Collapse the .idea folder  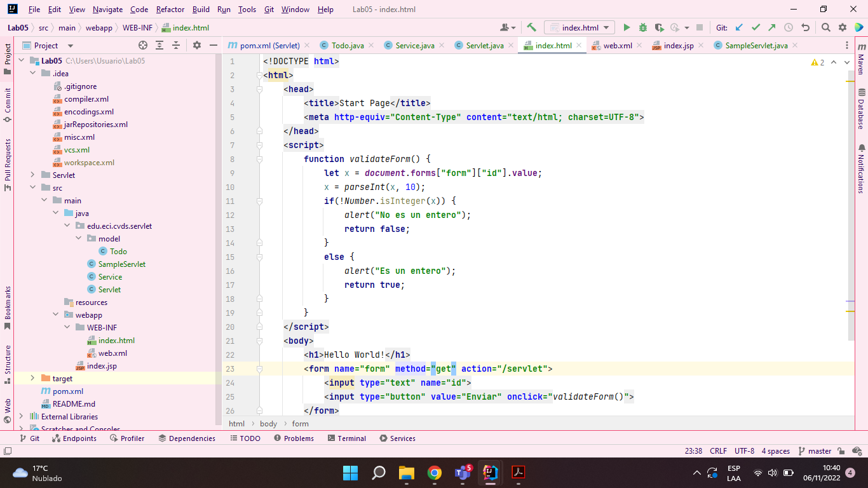point(33,74)
